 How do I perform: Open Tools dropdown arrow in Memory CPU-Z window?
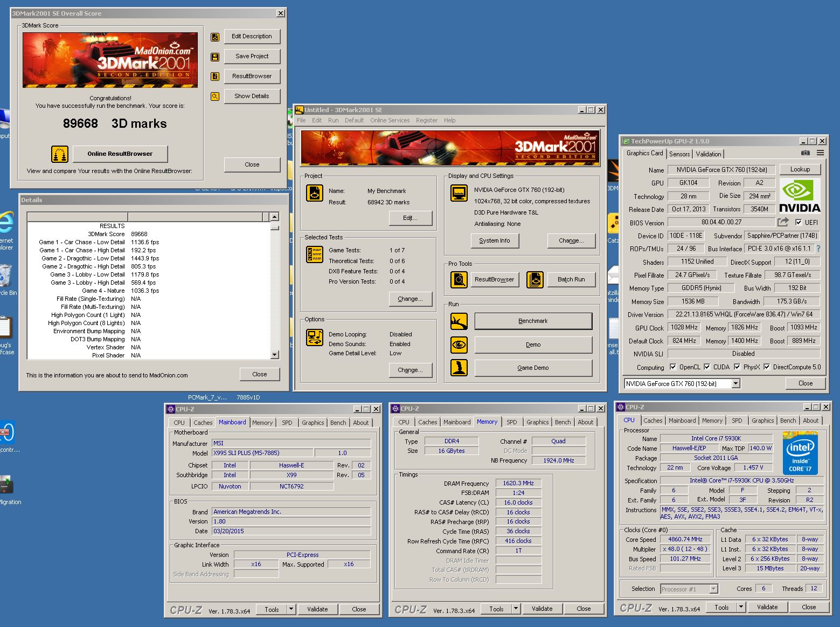pos(516,609)
